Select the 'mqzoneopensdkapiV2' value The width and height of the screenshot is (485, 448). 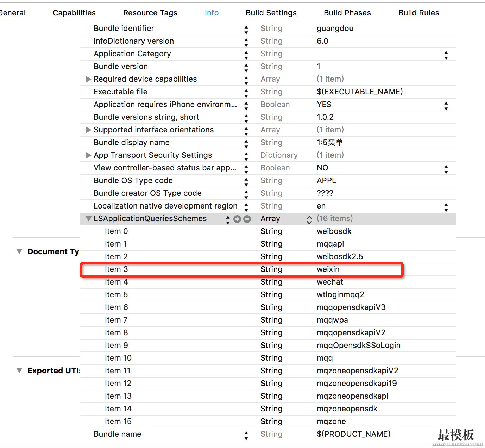click(357, 371)
